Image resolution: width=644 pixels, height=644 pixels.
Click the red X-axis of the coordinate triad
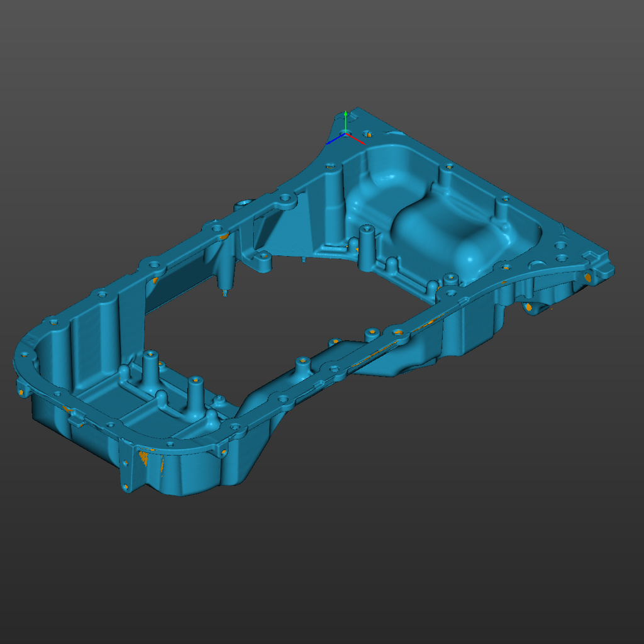point(356,139)
